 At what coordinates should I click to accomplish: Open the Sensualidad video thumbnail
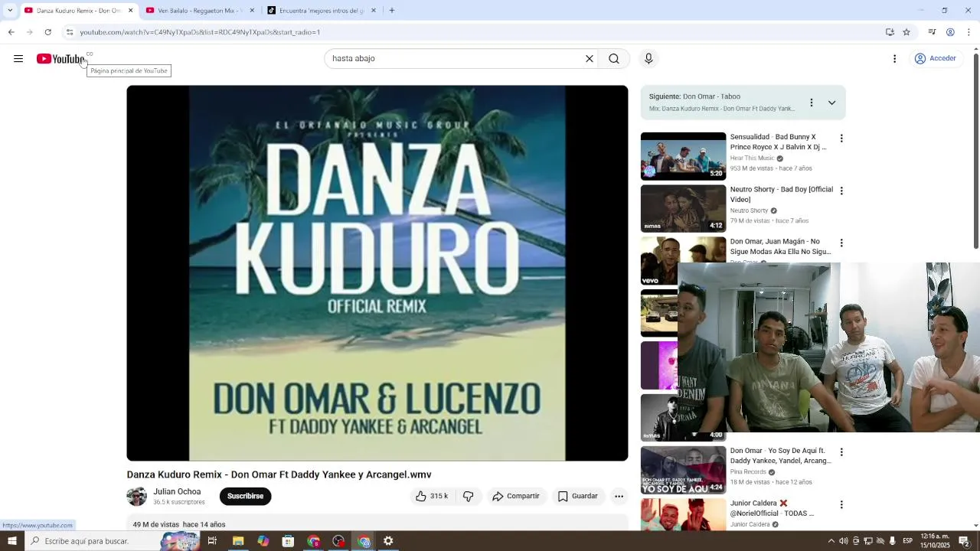pos(683,156)
